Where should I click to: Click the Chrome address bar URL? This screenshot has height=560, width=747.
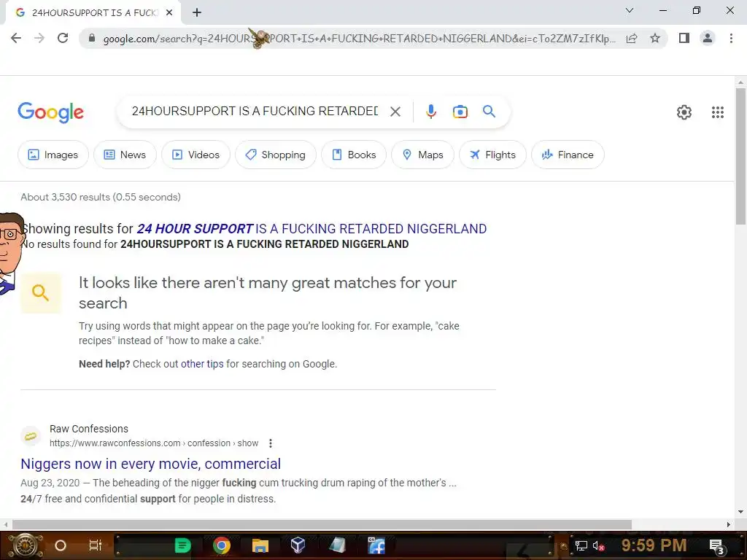click(x=359, y=39)
